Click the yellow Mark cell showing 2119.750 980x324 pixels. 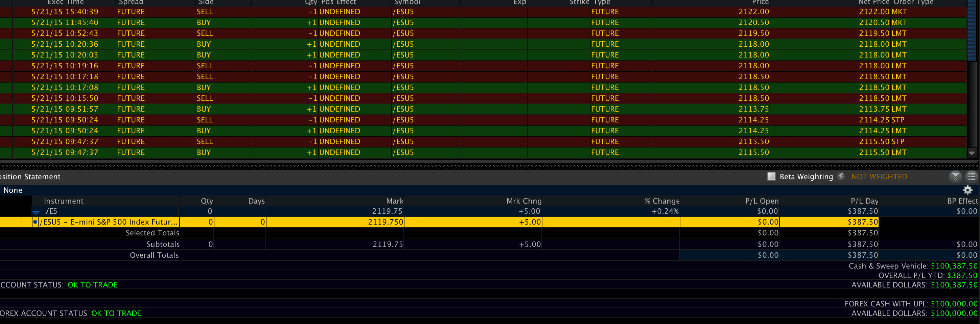[x=335, y=222]
